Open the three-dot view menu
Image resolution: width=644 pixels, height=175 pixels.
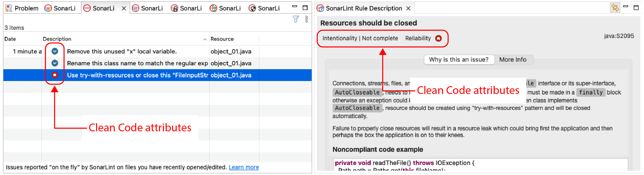pos(307,19)
